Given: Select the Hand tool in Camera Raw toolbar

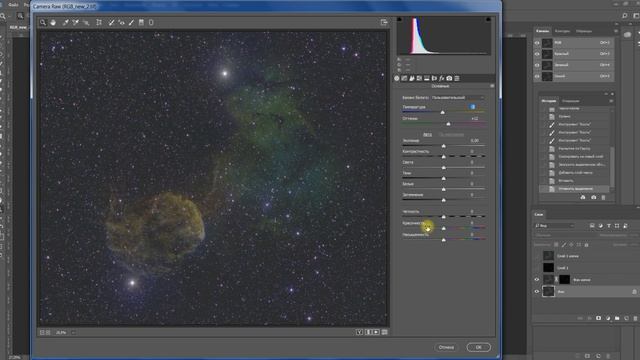Looking at the screenshot, I should (x=53, y=22).
